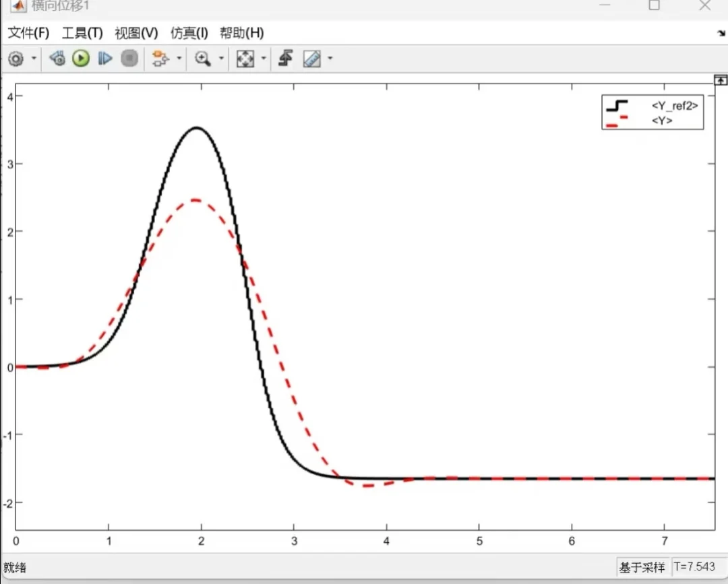The height and width of the screenshot is (584, 728).
Task: Click the T=7.543 time readout
Action: pos(694,566)
